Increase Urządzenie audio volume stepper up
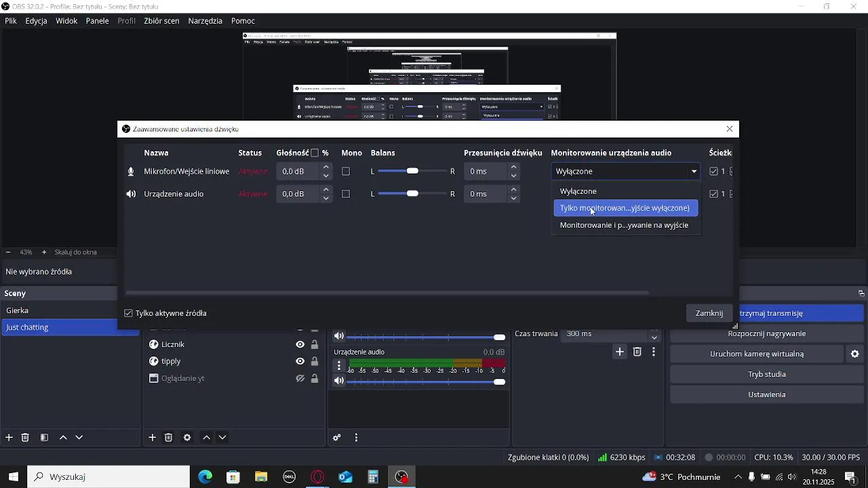Viewport: 868px width, 488px height. point(326,189)
